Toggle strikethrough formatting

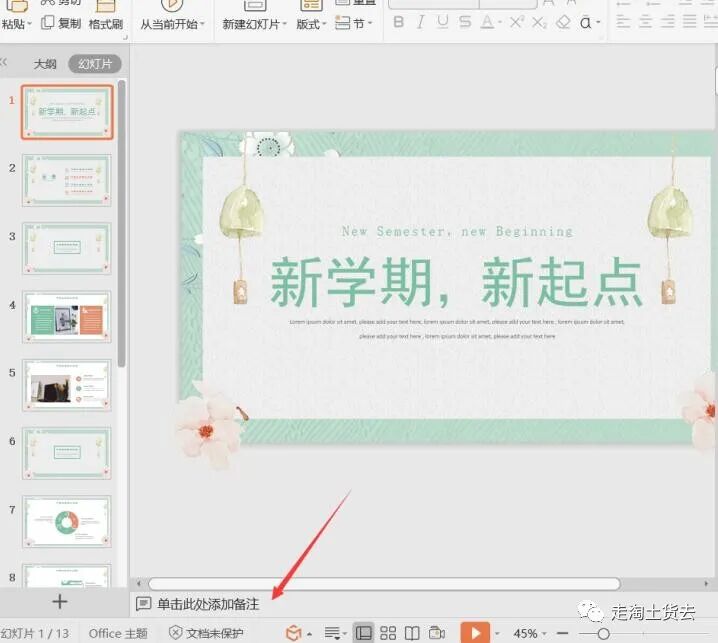coord(465,22)
